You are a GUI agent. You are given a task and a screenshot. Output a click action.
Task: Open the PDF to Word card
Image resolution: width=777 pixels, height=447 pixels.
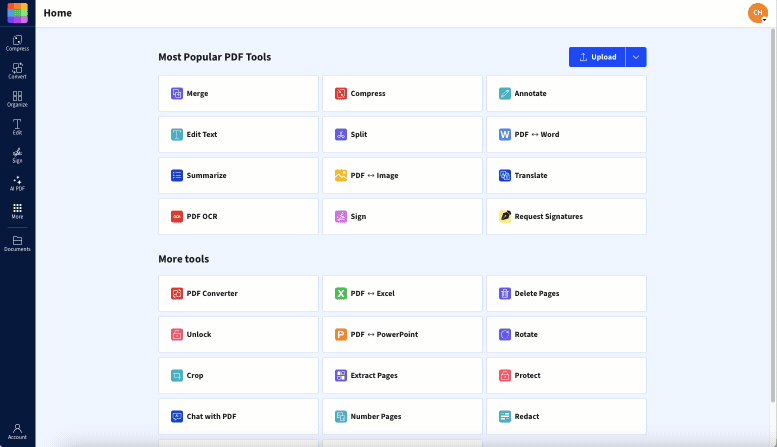[566, 134]
